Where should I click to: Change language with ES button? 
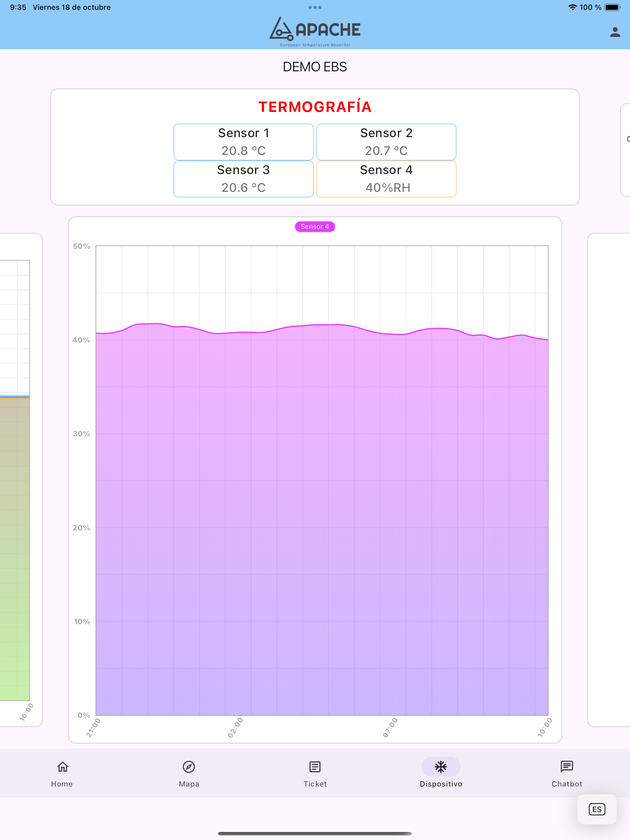(x=596, y=809)
